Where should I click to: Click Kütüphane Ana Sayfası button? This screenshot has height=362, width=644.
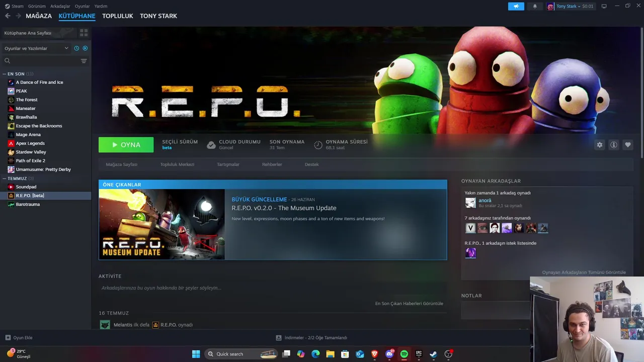[x=39, y=33]
